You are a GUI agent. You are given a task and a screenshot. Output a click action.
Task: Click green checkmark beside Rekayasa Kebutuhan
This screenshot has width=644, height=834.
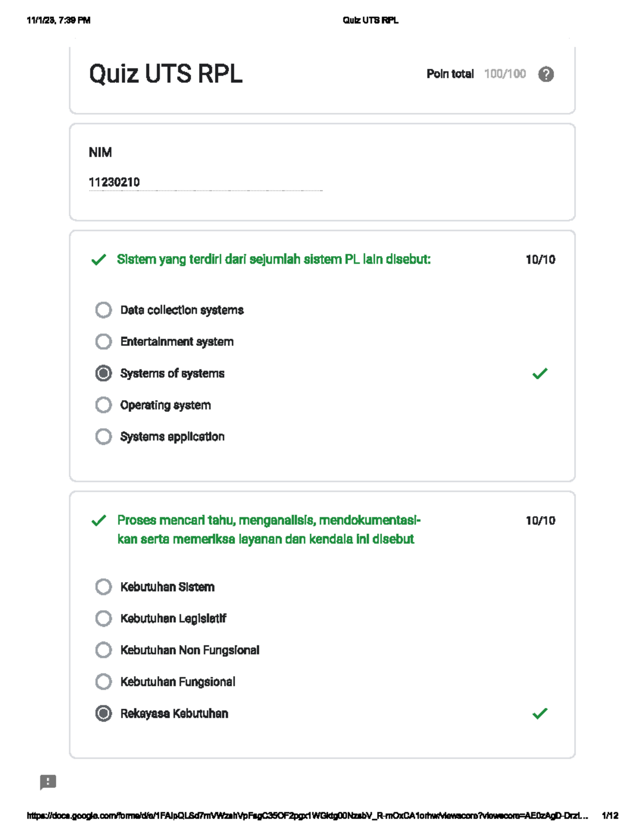pyautogui.click(x=540, y=713)
